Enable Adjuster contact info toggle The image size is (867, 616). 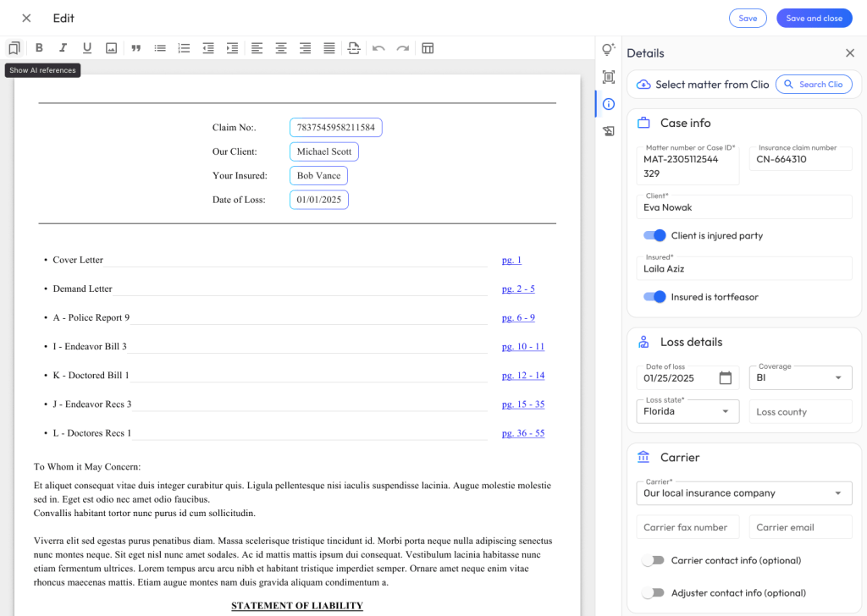tap(653, 593)
